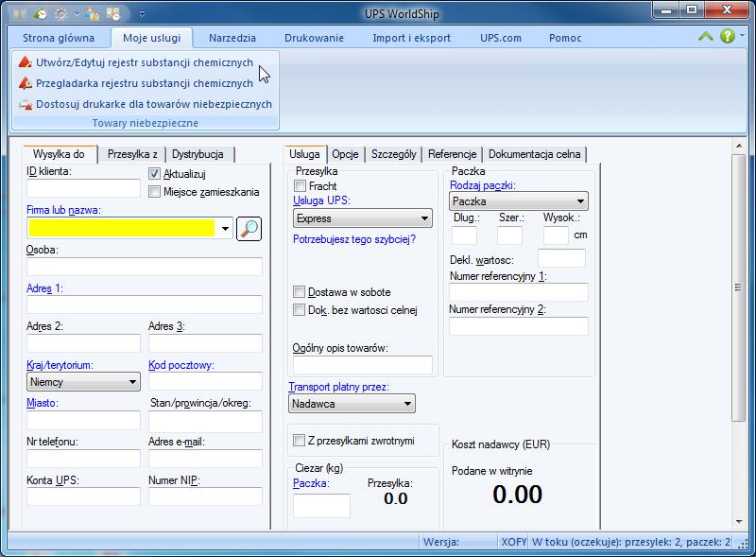
Task: Click the Dekl. wartosc input field
Action: pos(561,258)
